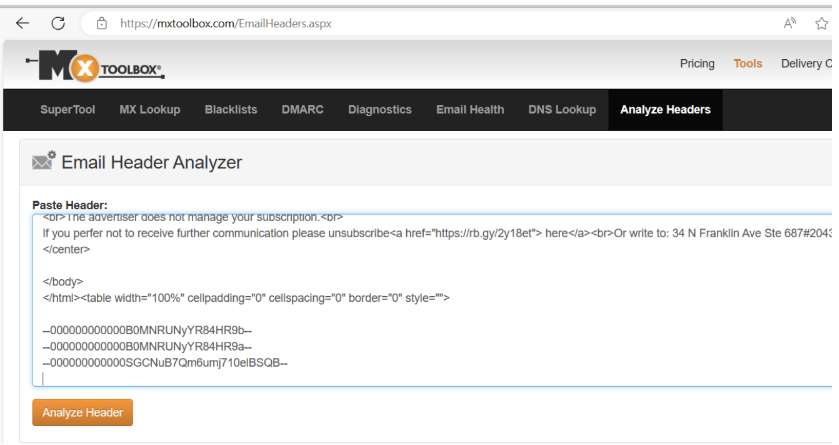This screenshot has width=839, height=445.
Task: Switch to Blacklists tab
Action: point(231,110)
